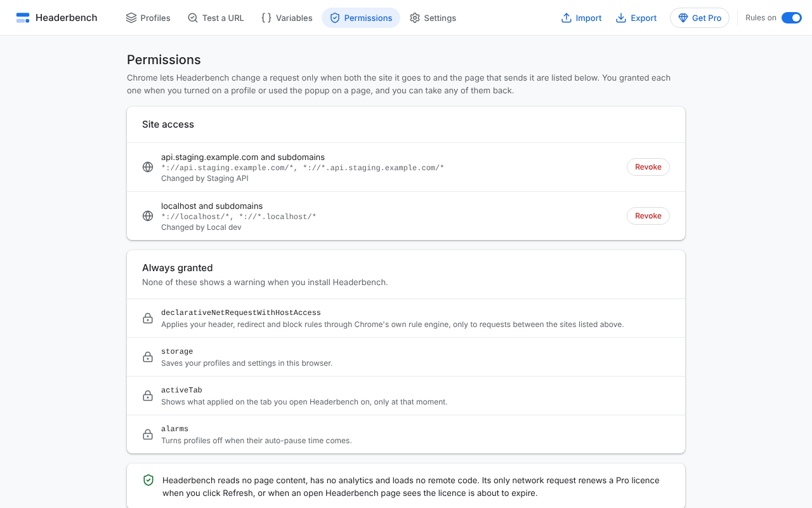
Task: Click globe icon beside localhost entry
Action: click(148, 216)
